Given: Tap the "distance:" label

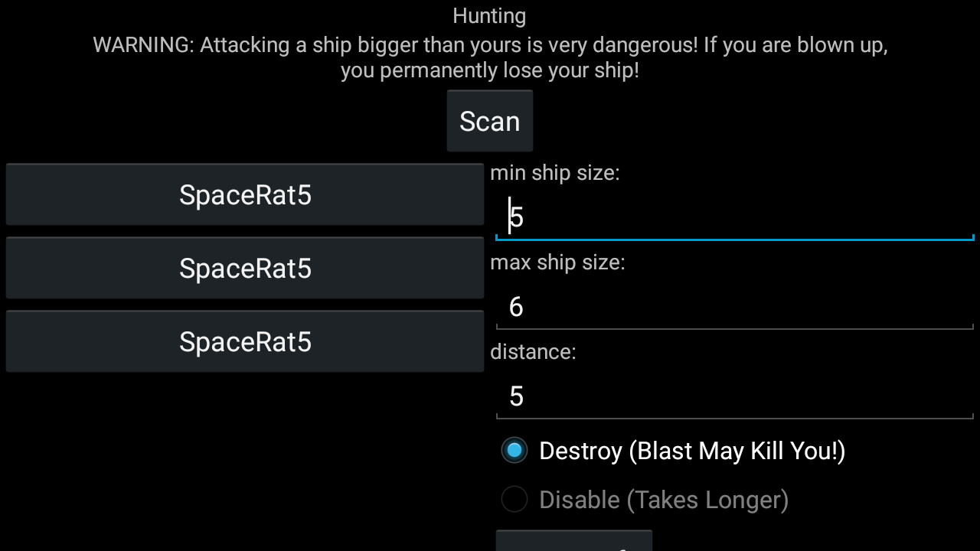Looking at the screenshot, I should tap(533, 352).
